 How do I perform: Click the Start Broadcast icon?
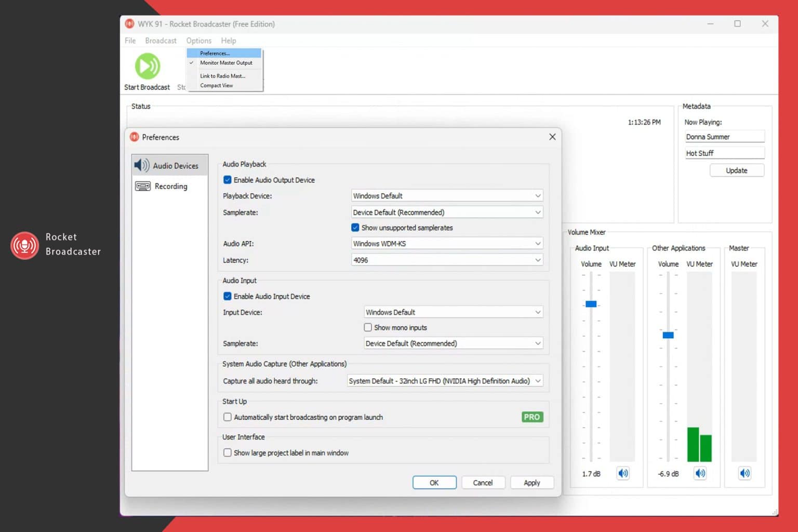pos(147,66)
